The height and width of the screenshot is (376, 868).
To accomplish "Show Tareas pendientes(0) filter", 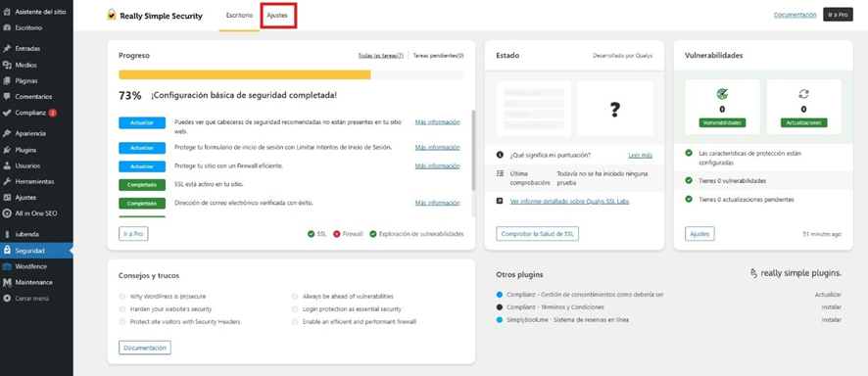I will point(439,56).
